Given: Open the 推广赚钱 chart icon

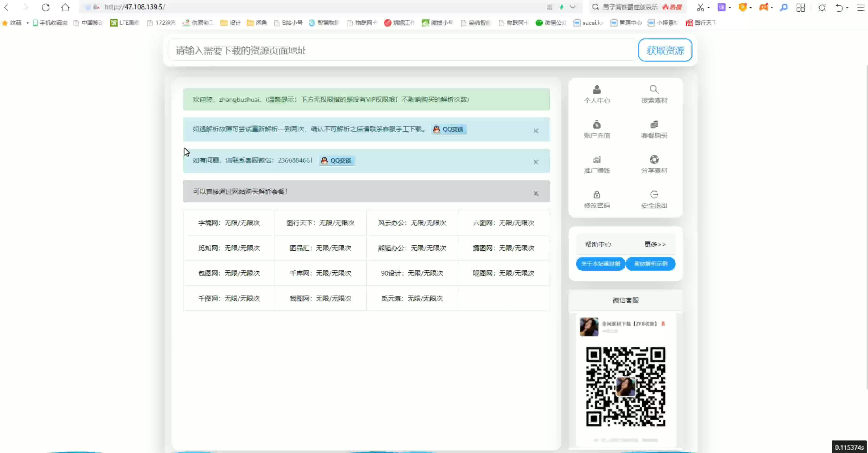Looking at the screenshot, I should click(597, 159).
